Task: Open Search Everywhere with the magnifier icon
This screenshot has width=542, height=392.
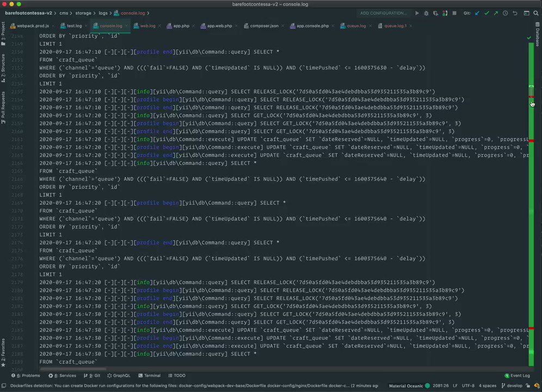Action: [536, 13]
